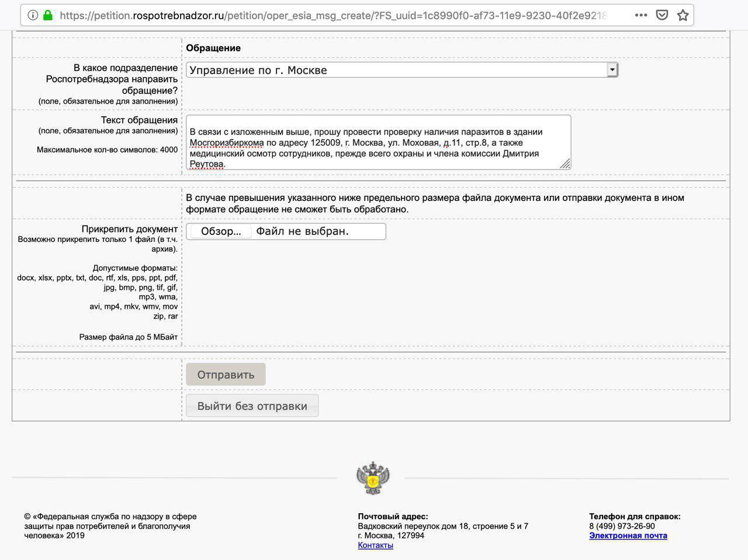Click 'Максимальное кол-во символов: 4000' note
This screenshot has height=560, width=748.
pyautogui.click(x=107, y=150)
